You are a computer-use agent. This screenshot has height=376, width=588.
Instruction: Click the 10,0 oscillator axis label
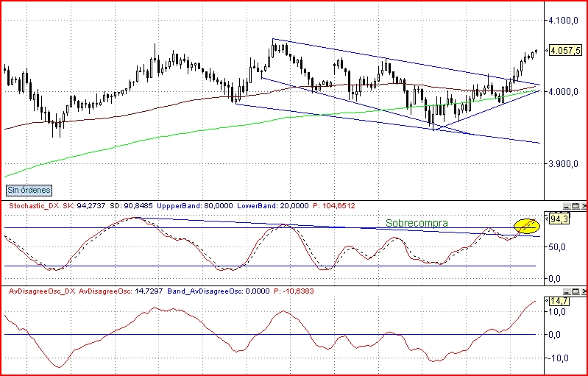[557, 311]
